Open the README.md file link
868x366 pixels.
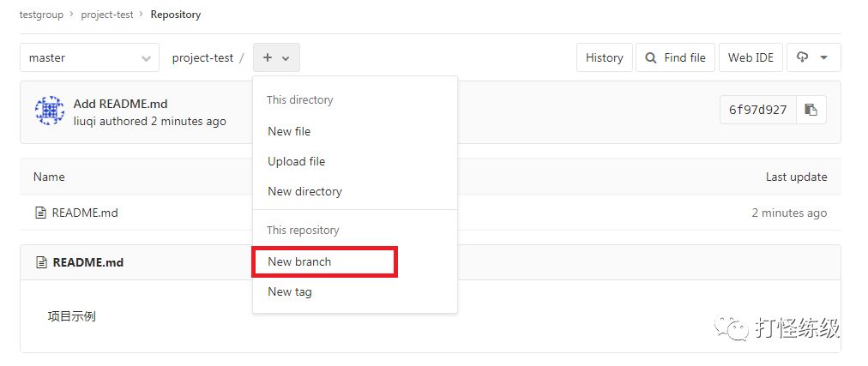point(85,213)
